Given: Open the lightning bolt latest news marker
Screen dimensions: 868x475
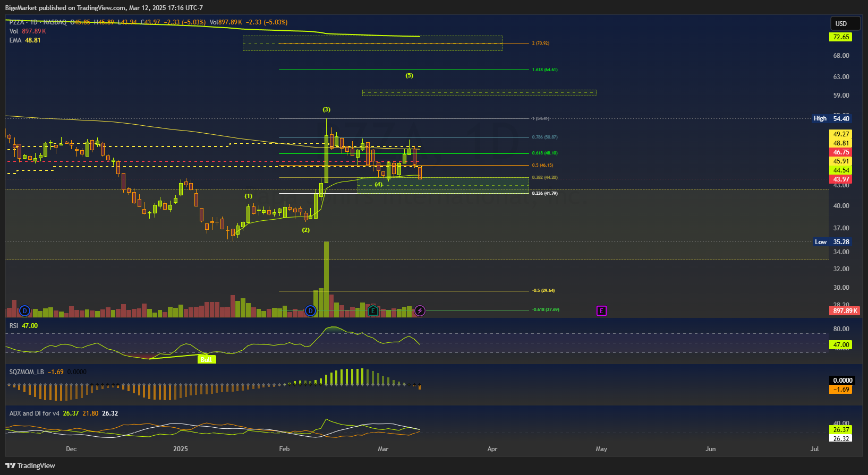Looking at the screenshot, I should pyautogui.click(x=420, y=310).
